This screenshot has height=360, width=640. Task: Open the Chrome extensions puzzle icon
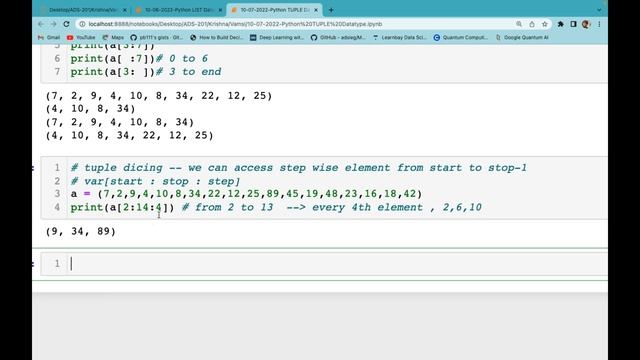(x=560, y=24)
